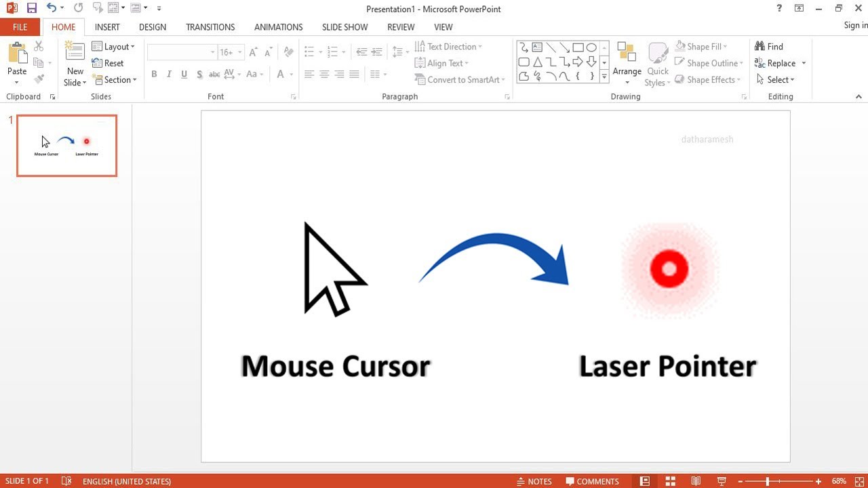The height and width of the screenshot is (488, 868).
Task: Toggle Italic formatting
Action: pyautogui.click(x=169, y=75)
